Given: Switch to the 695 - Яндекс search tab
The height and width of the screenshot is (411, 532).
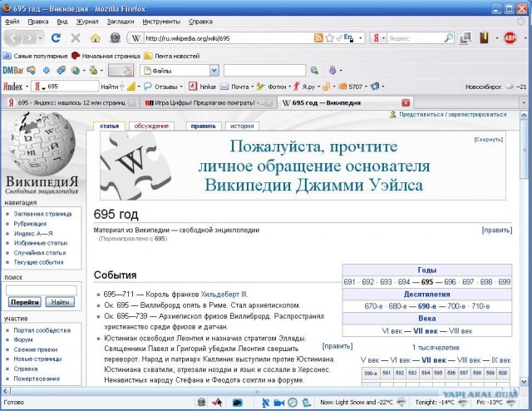Looking at the screenshot, I should [x=71, y=102].
